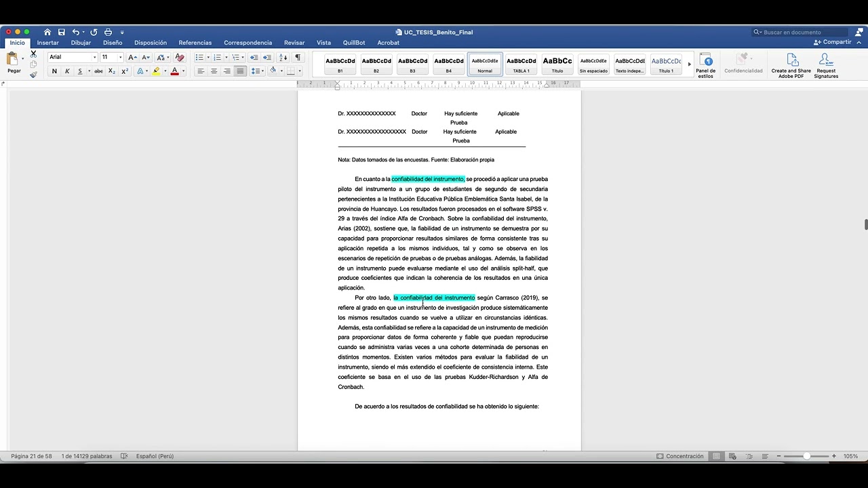This screenshot has height=488, width=868.
Task: Sort text with A-Z icon
Action: click(x=283, y=58)
